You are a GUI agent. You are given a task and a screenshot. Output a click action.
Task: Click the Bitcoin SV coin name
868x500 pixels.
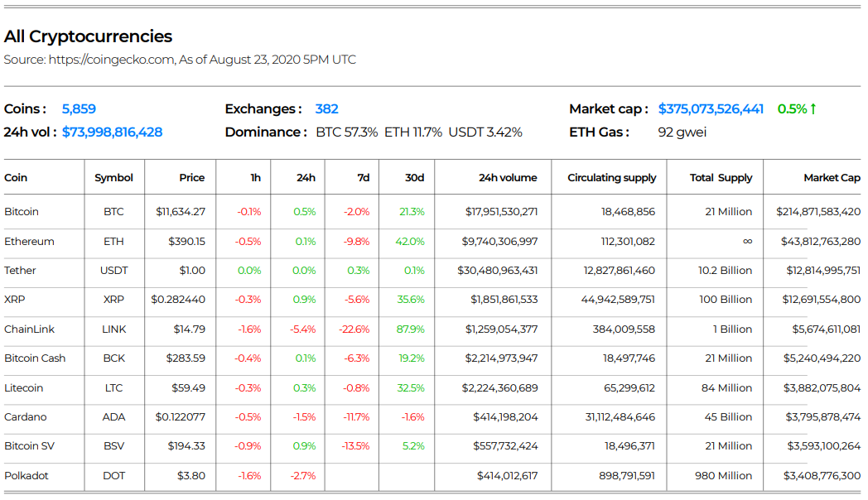(x=29, y=446)
